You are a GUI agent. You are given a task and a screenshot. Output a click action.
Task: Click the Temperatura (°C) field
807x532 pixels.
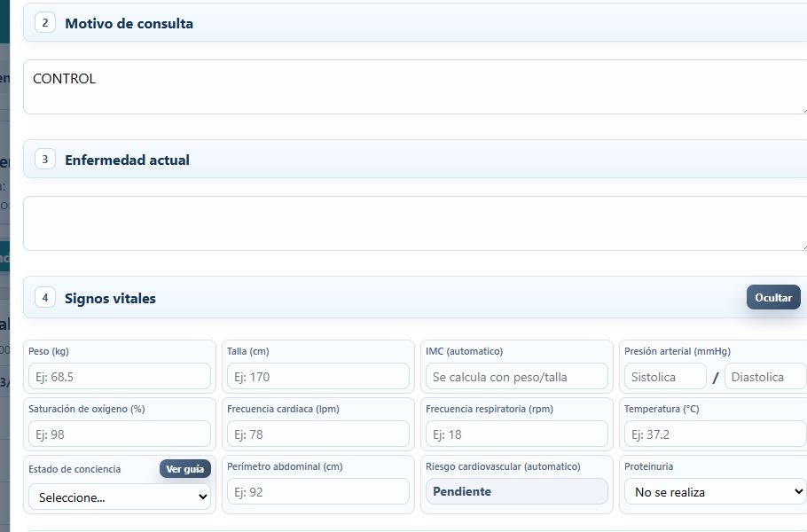716,434
